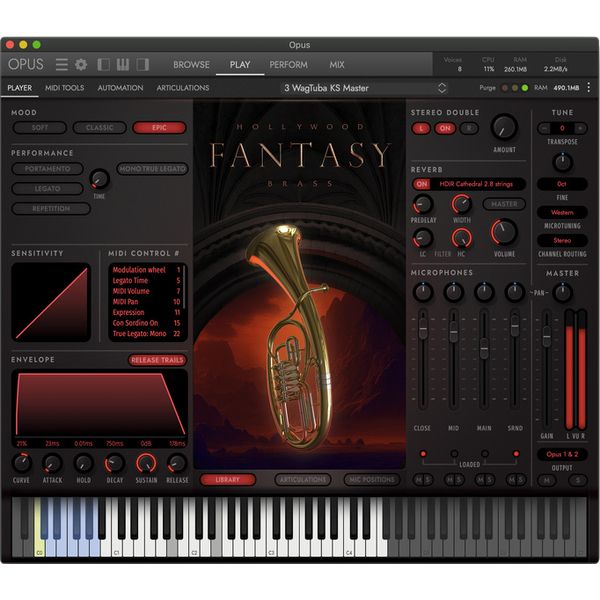Switch to the Mix page
Screen dimensions: 600x600
pos(337,65)
